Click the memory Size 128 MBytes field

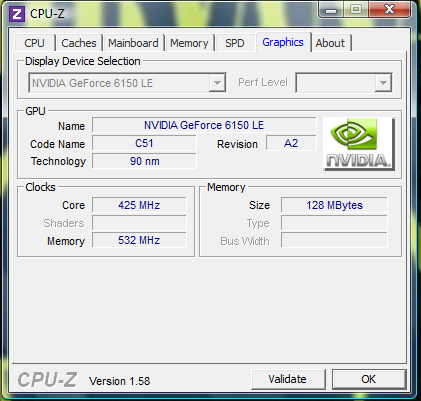[334, 205]
